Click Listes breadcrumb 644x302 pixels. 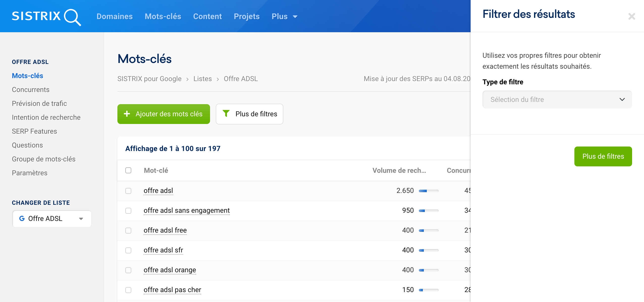pos(203,79)
